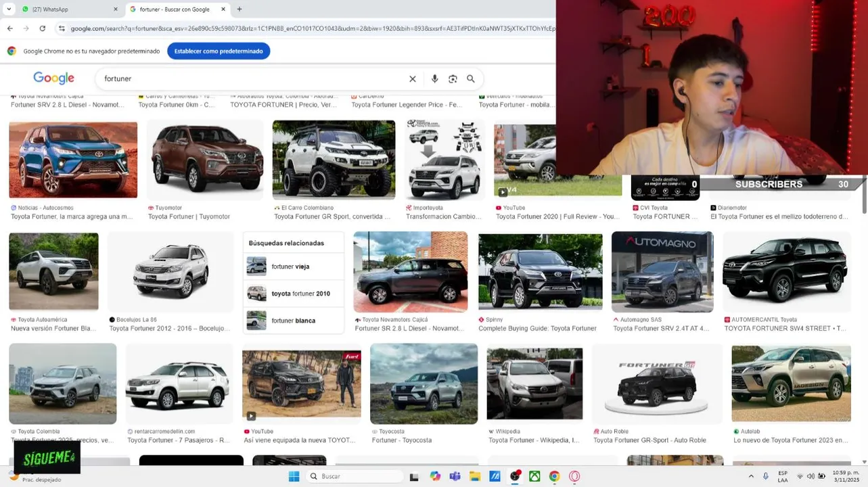Select the fortuner - Buscar con Google tab
868x487 pixels.
[177, 9]
